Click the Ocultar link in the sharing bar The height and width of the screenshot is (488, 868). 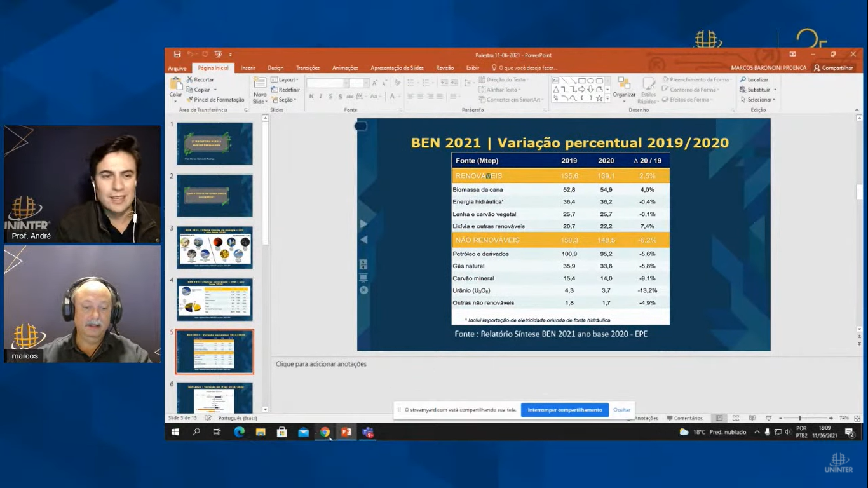point(621,410)
